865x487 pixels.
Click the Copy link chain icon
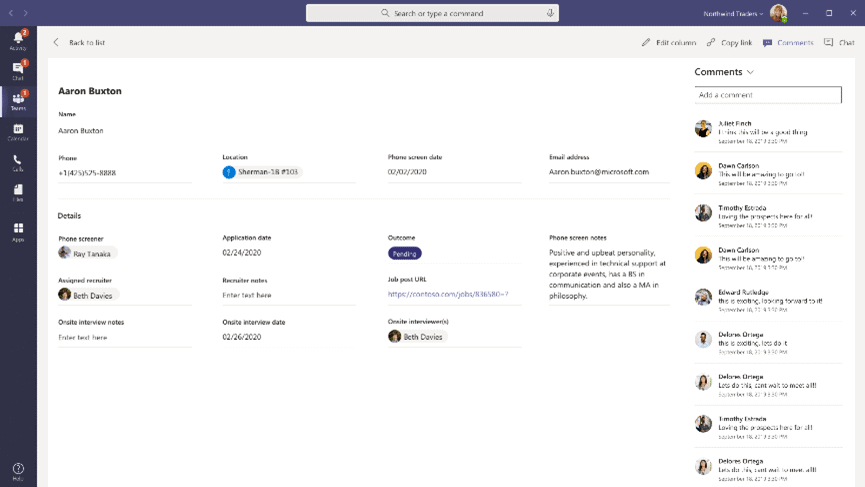click(x=711, y=42)
